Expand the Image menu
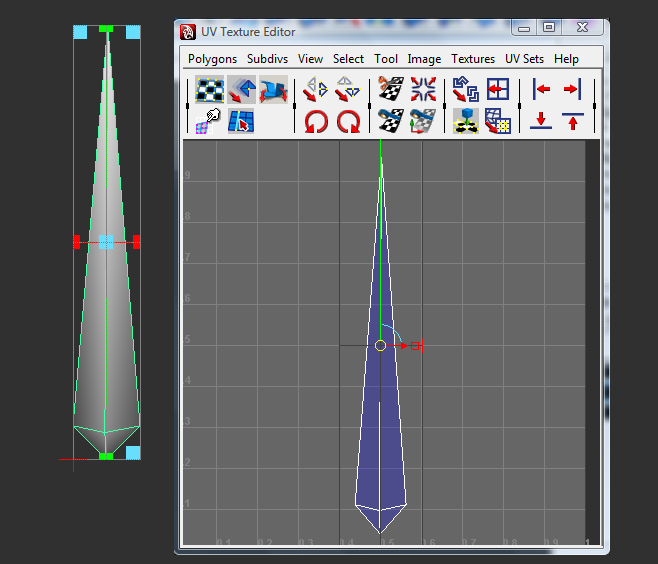 click(x=424, y=59)
